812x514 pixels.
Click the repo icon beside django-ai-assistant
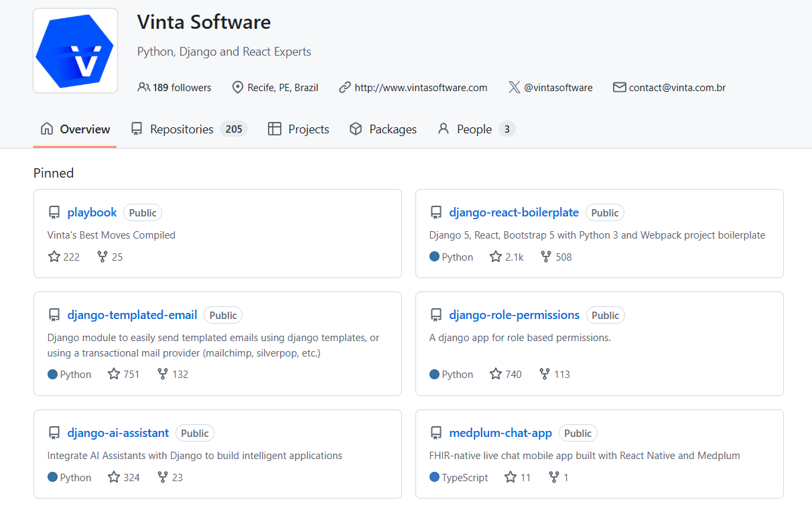coord(54,434)
